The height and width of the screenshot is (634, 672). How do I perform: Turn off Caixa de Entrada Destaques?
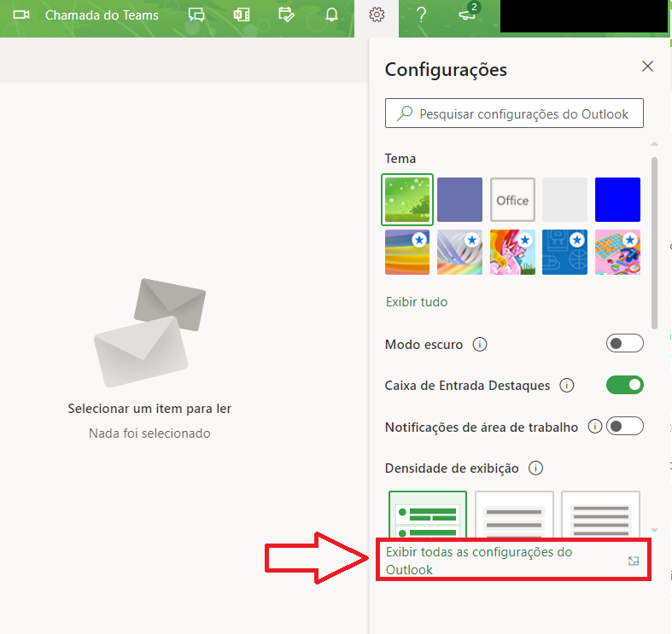click(x=624, y=385)
